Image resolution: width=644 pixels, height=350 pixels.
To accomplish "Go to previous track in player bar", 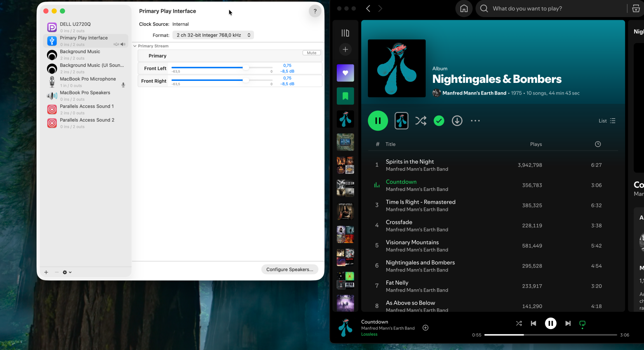I will pos(533,324).
